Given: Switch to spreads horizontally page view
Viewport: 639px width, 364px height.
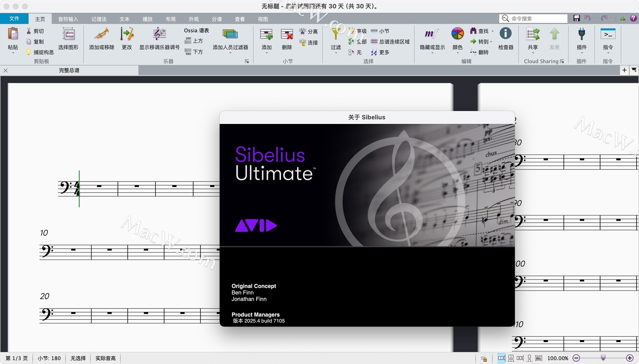Looking at the screenshot, I should (x=501, y=358).
